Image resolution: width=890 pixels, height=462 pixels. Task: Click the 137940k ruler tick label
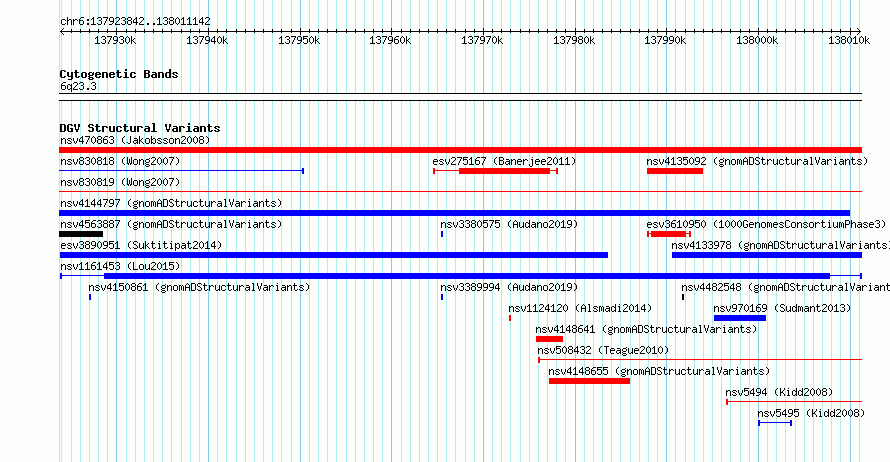[x=207, y=41]
